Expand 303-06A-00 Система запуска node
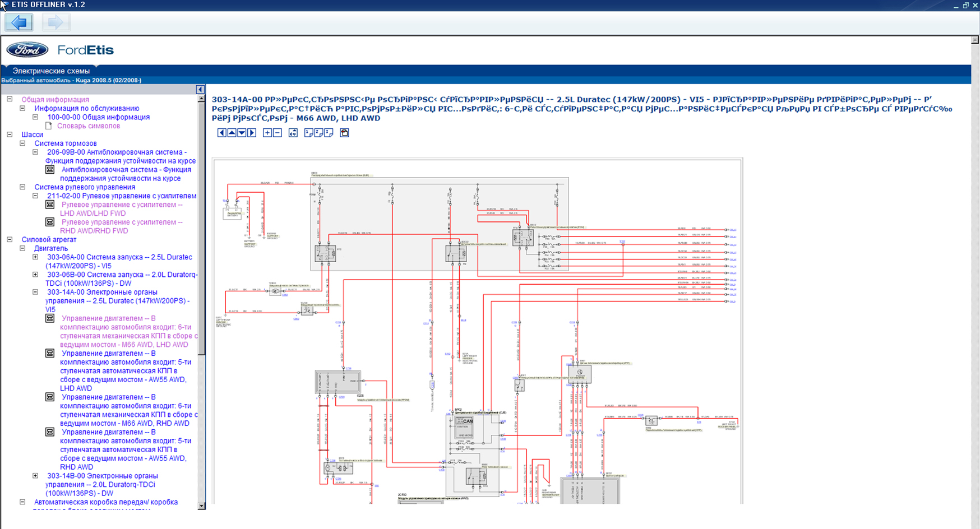 click(x=35, y=257)
